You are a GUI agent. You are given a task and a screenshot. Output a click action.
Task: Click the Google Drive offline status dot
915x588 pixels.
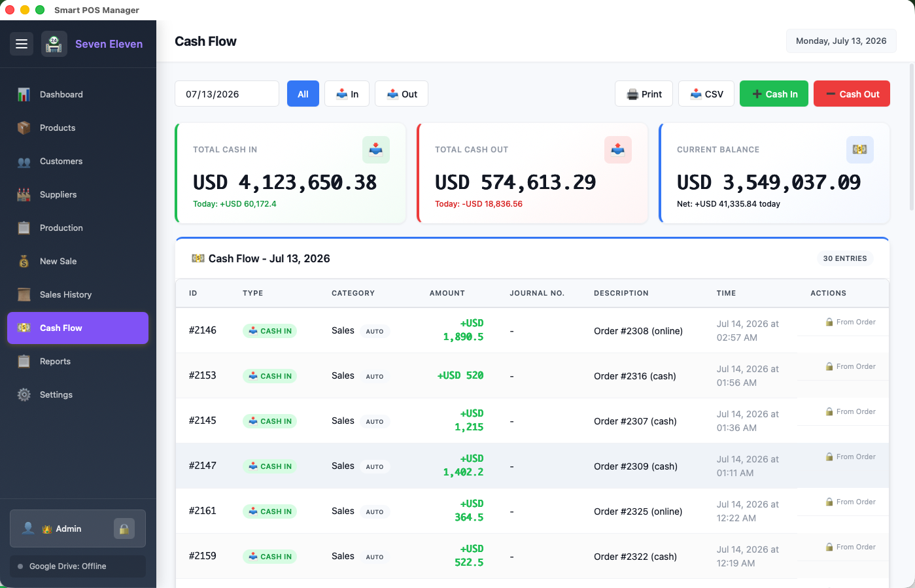coord(20,566)
